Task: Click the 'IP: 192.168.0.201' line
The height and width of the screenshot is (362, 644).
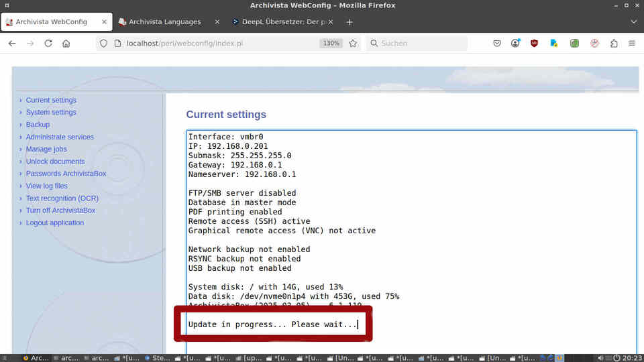Action: (228, 146)
